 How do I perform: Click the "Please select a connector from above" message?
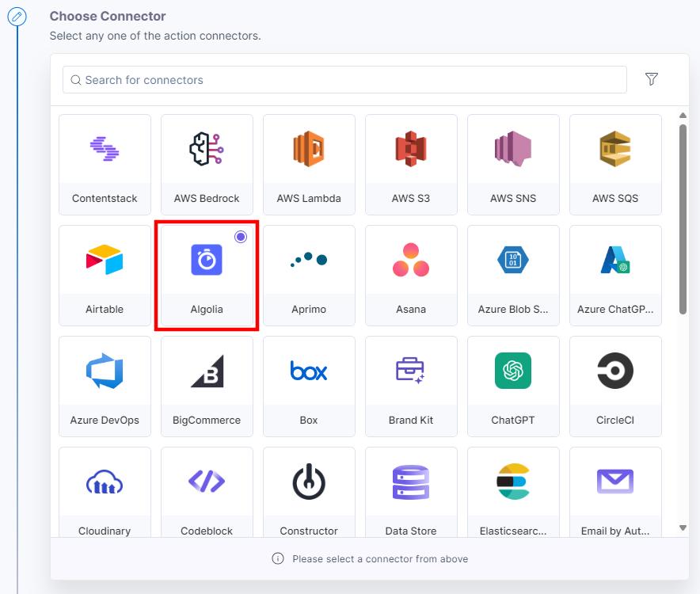click(x=380, y=558)
